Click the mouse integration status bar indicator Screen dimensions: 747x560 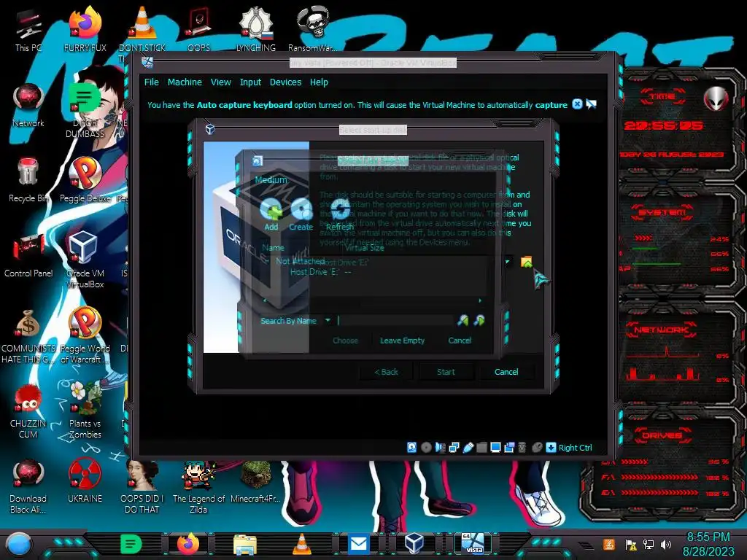[x=537, y=448]
